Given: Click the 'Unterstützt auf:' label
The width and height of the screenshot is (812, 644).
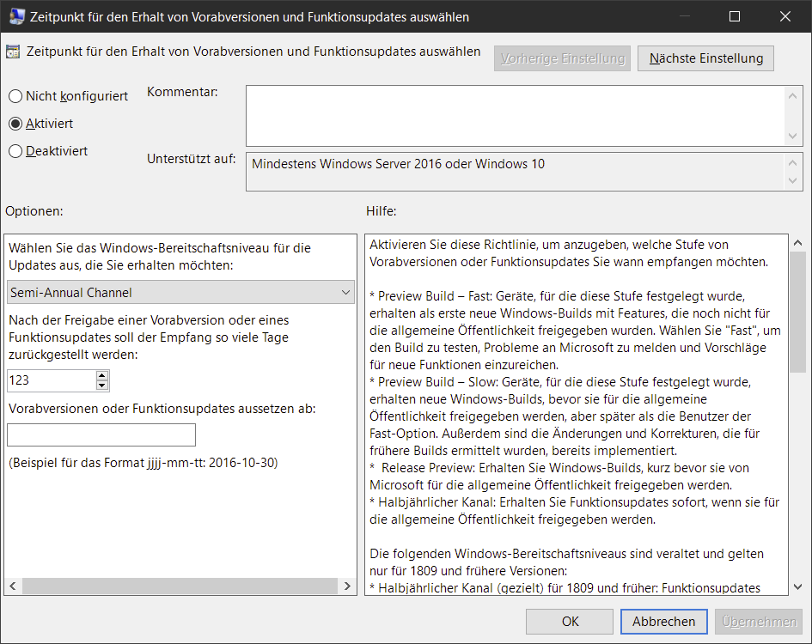Looking at the screenshot, I should 191,159.
